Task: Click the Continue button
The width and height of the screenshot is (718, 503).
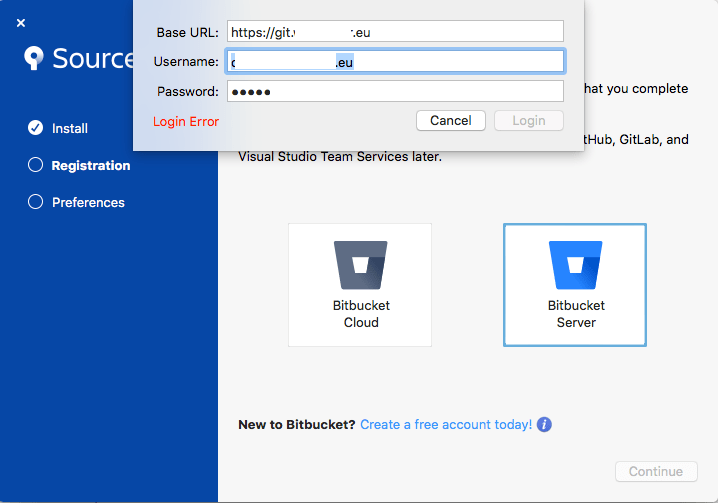Action: pos(656,471)
